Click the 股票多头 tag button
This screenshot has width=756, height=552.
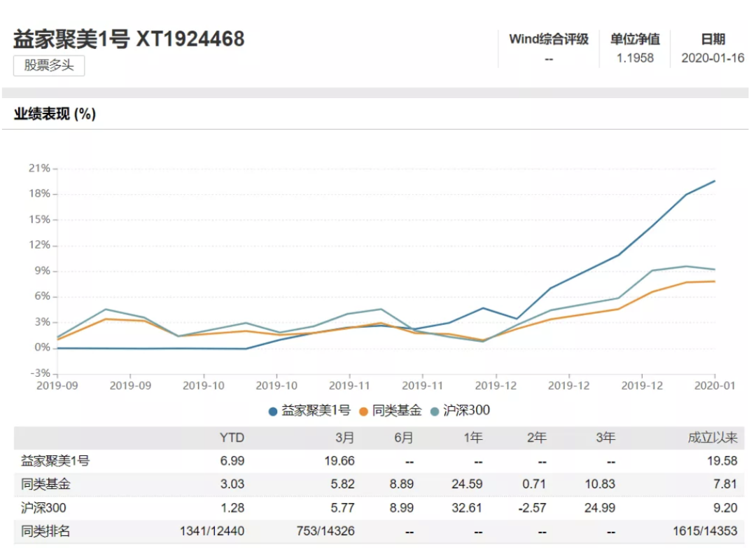(x=49, y=65)
